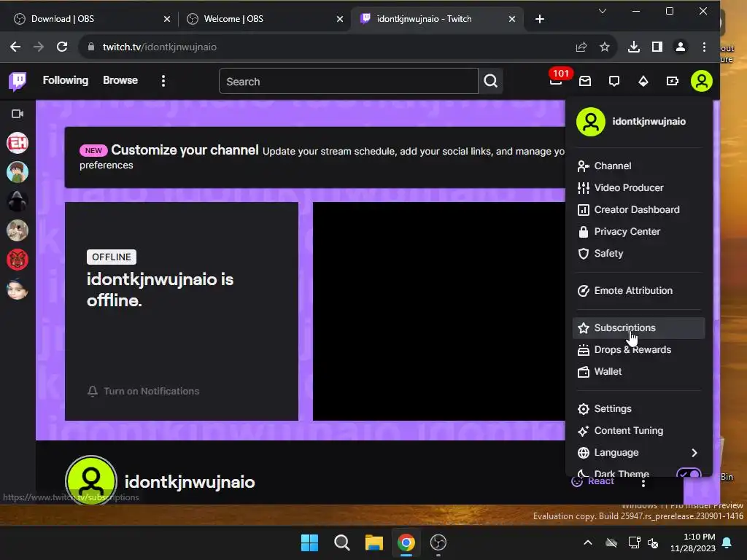Open Subscriptions from the menu

click(638, 327)
